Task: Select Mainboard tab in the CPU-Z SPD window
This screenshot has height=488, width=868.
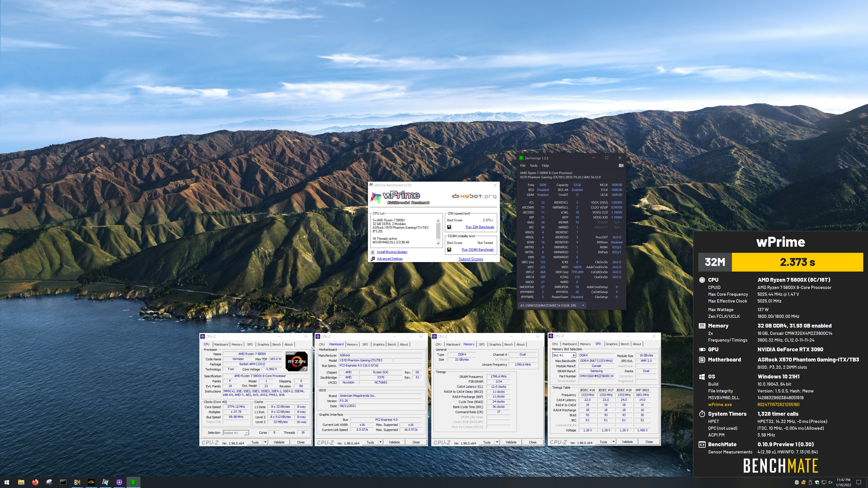Action: (x=569, y=344)
